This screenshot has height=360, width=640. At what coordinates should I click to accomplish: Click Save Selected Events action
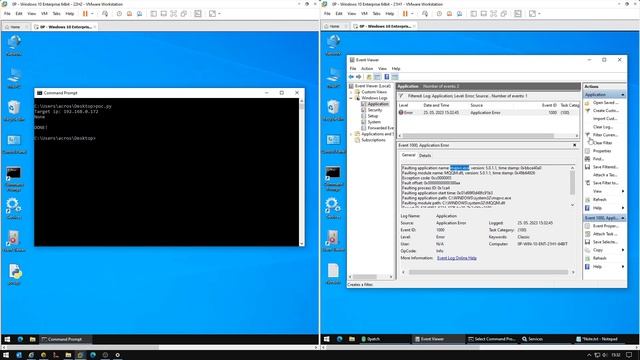[605, 242]
